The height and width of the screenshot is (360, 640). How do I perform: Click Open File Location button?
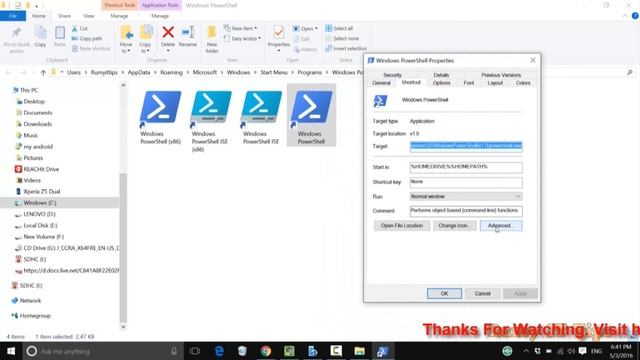pos(402,226)
